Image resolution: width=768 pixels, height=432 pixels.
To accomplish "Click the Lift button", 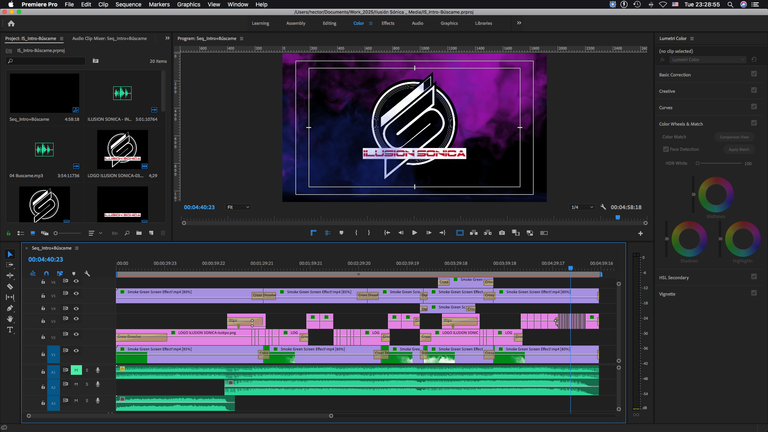I will point(474,233).
